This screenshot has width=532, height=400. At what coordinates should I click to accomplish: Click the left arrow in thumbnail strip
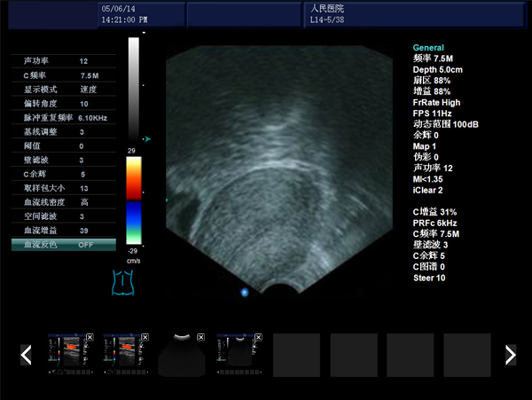click(x=26, y=355)
